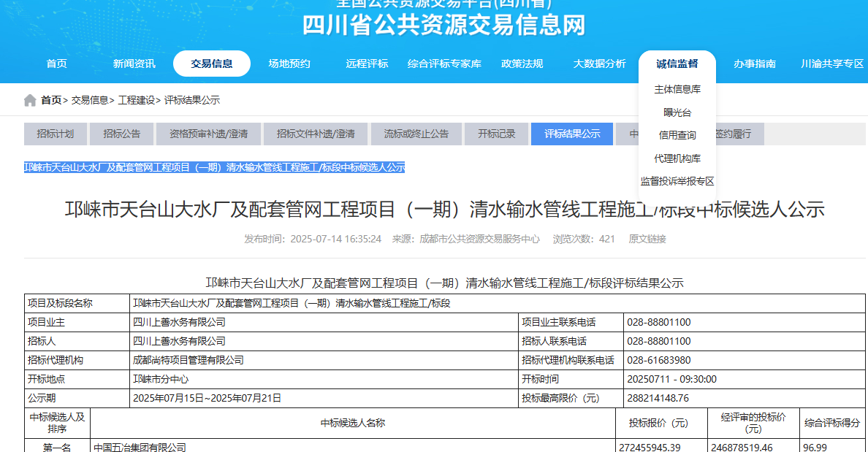Screen dimensions: 868x452
Task: Click the large announcement heading text
Action: [x=444, y=210]
